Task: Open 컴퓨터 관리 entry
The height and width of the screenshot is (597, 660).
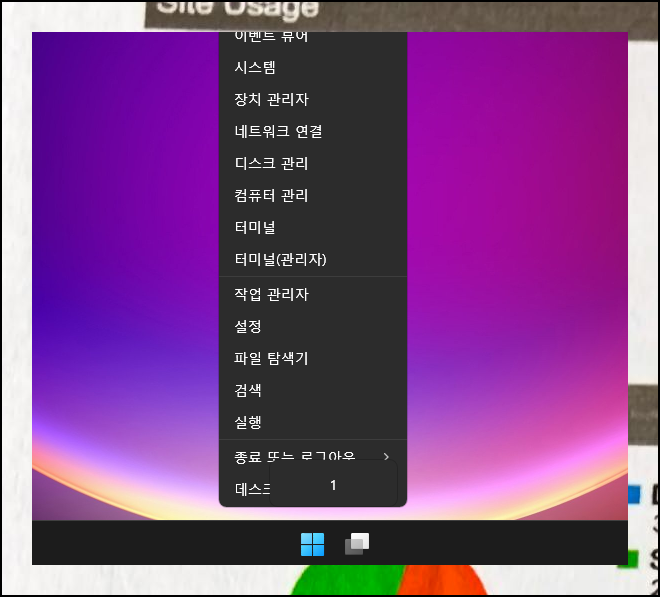Action: point(313,195)
